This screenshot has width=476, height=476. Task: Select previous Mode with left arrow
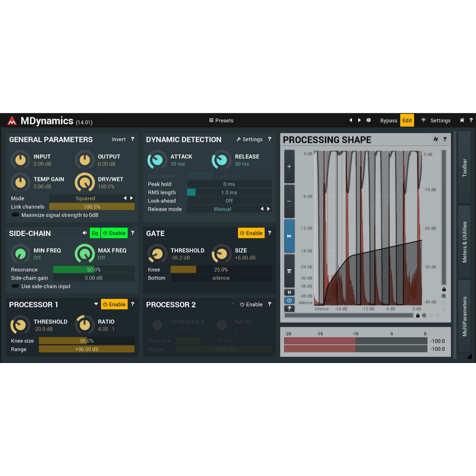tap(125, 198)
